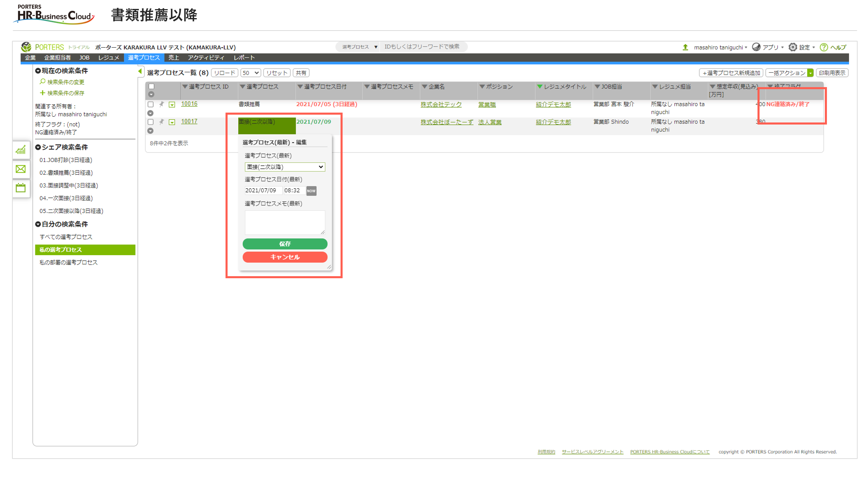This screenshot has width=868, height=487.
Task: Open the アプリ apps icon
Action: pyautogui.click(x=756, y=47)
